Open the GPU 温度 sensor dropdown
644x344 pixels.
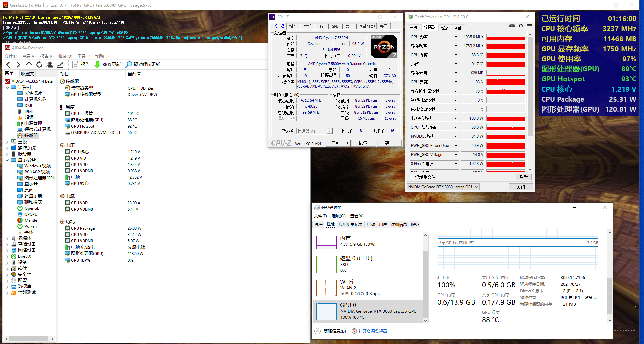pos(456,55)
